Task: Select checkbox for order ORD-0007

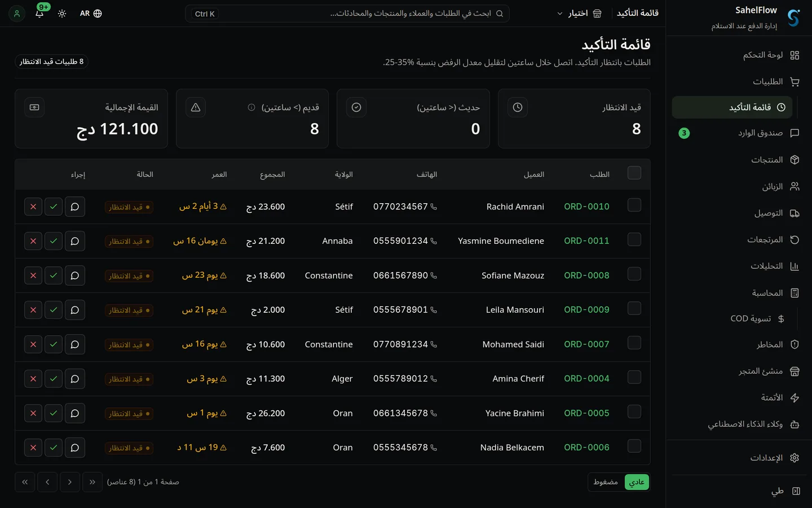Action: [x=634, y=343]
